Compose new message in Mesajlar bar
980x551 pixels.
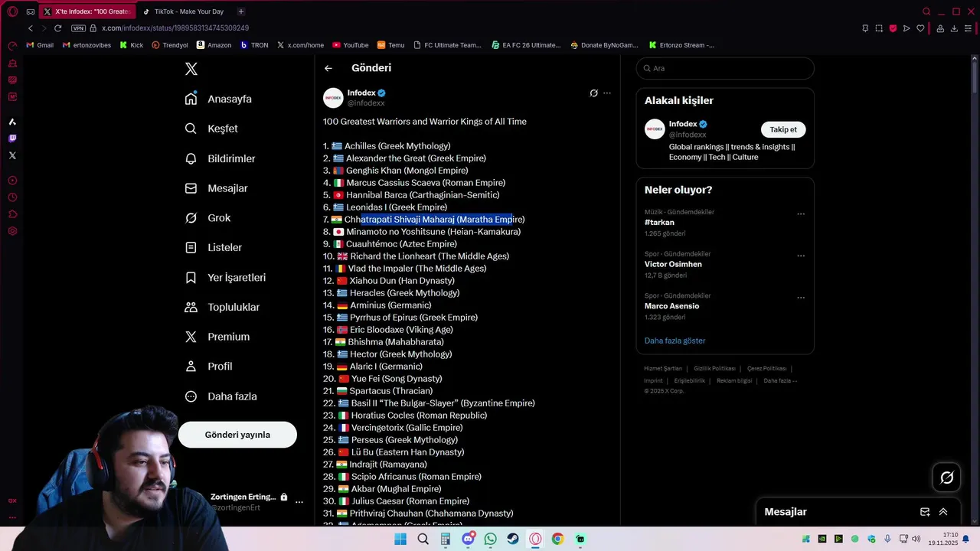[925, 512]
